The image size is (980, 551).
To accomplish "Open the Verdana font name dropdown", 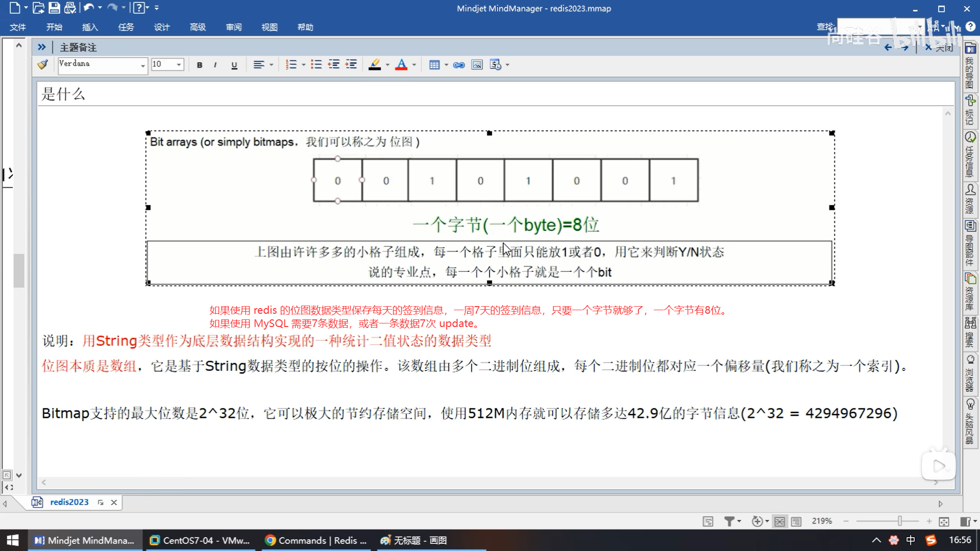I will (x=142, y=65).
